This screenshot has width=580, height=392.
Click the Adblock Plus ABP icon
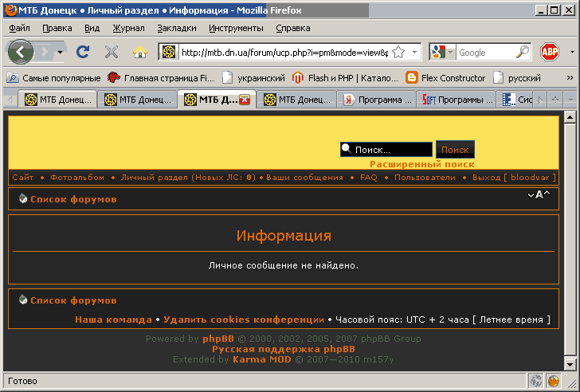pos(550,52)
